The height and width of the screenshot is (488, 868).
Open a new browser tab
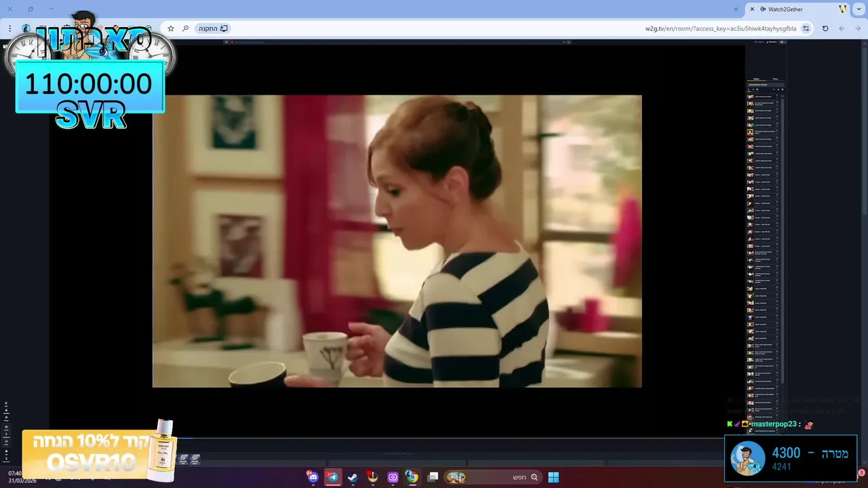click(x=736, y=9)
